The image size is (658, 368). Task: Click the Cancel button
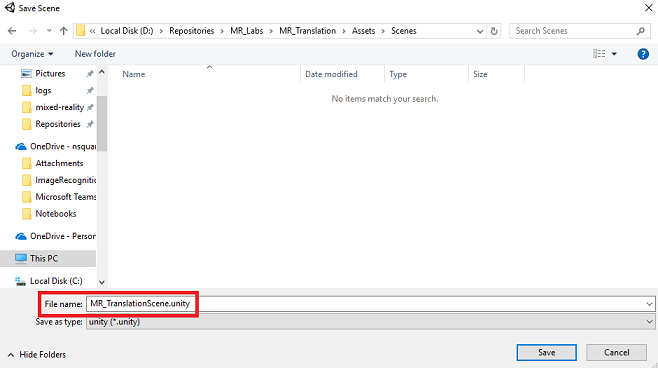pyautogui.click(x=616, y=352)
